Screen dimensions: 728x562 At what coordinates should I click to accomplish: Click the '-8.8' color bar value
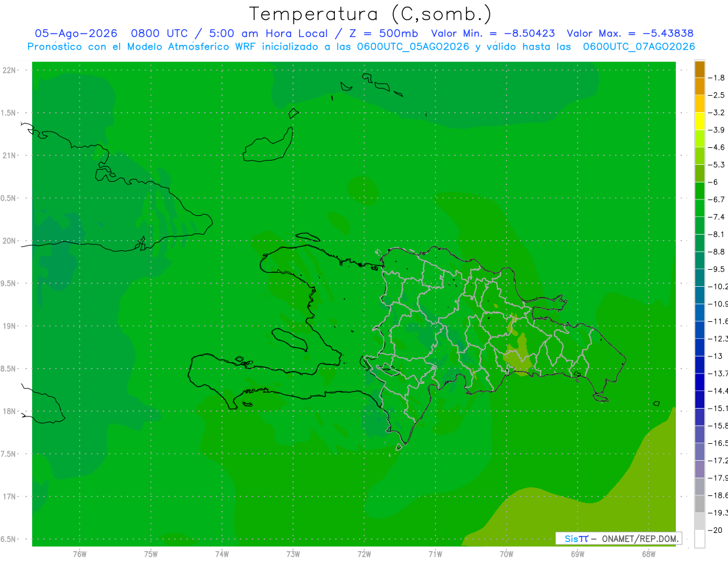(716, 252)
